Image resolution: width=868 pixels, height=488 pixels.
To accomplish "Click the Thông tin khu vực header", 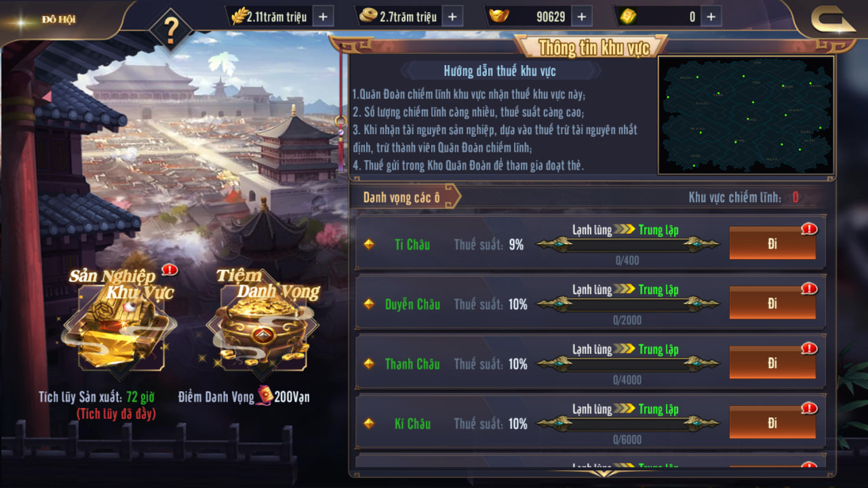I will pos(593,47).
